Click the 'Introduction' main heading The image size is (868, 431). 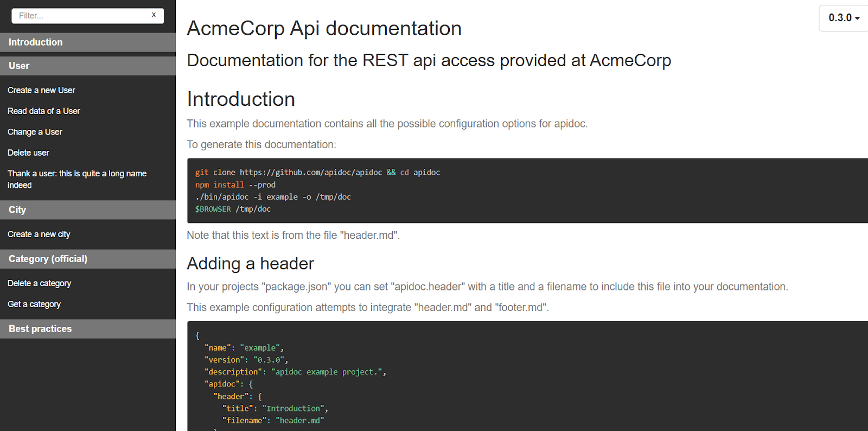coord(241,99)
